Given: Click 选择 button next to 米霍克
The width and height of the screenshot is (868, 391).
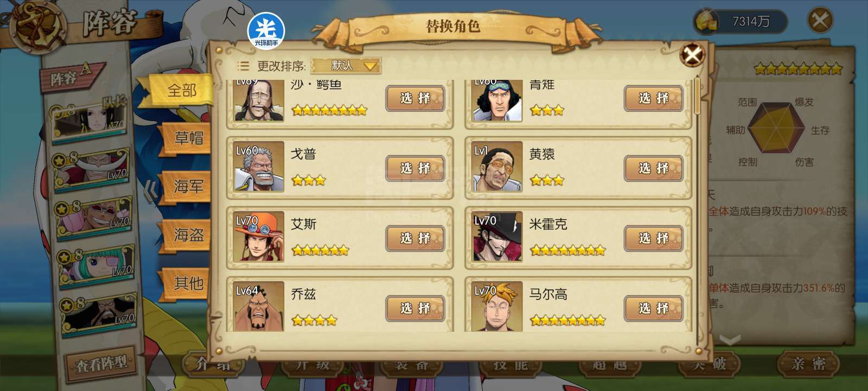Looking at the screenshot, I should click(x=653, y=238).
